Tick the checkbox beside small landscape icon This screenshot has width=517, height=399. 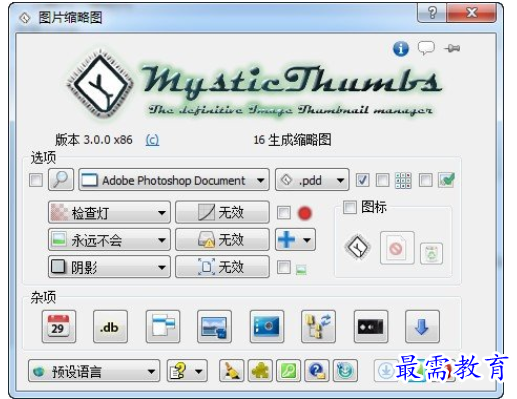pos(284,267)
